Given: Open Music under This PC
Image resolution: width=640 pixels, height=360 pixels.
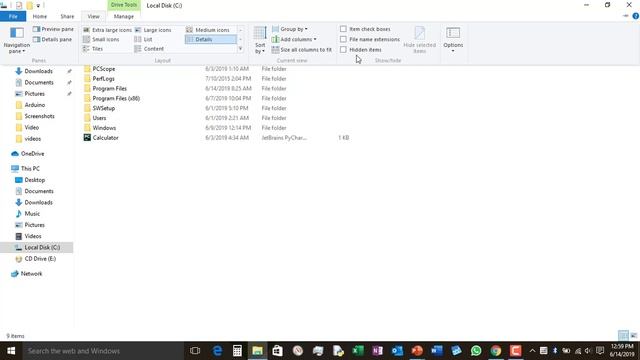Looking at the screenshot, I should (x=32, y=214).
